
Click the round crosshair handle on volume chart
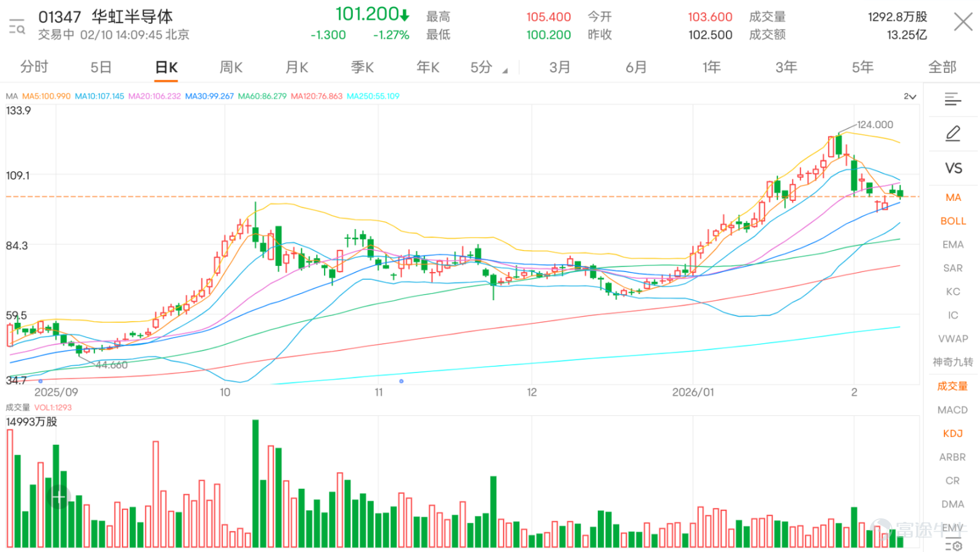click(x=58, y=496)
